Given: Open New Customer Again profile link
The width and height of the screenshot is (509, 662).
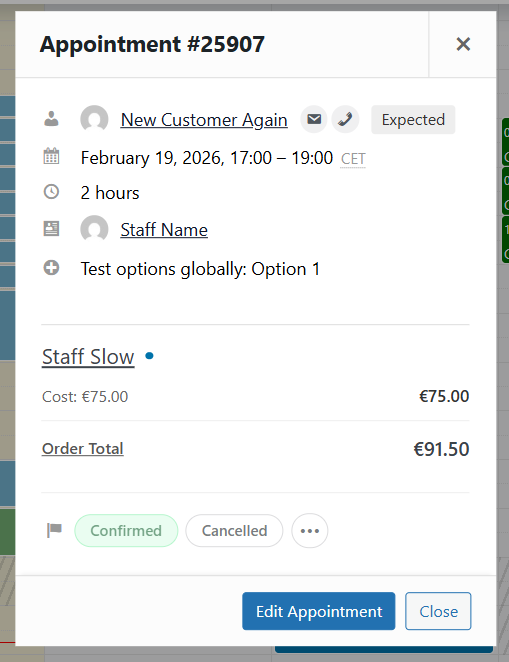Looking at the screenshot, I should click(204, 120).
